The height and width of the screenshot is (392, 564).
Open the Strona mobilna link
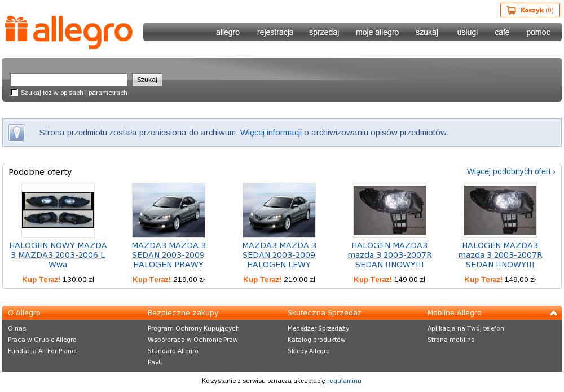tap(451, 340)
